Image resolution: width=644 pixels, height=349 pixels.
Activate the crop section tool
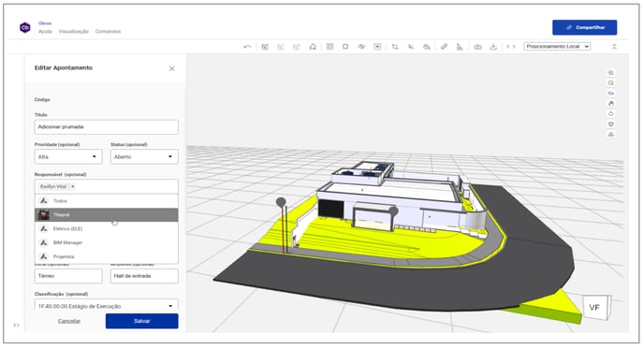[x=395, y=47]
